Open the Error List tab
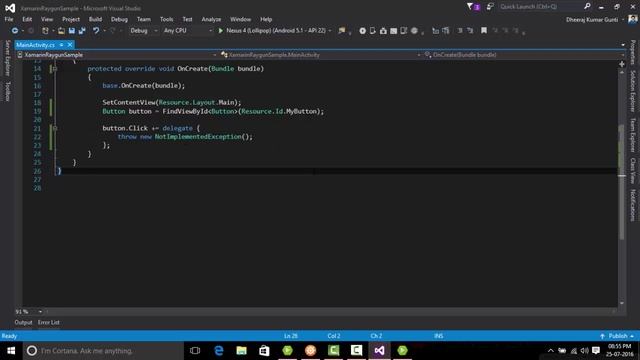The height and width of the screenshot is (360, 640). pos(49,322)
